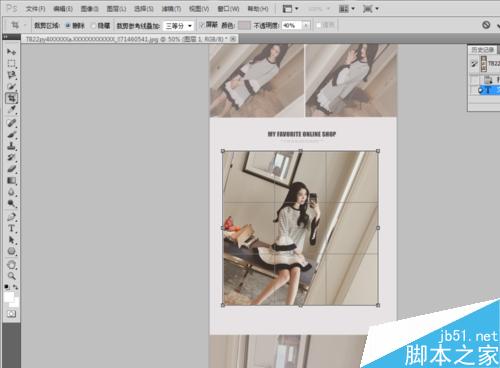Screen dimensions: 500x368
Task: Select the Ellipse shape tool
Action: [x=11, y=251]
